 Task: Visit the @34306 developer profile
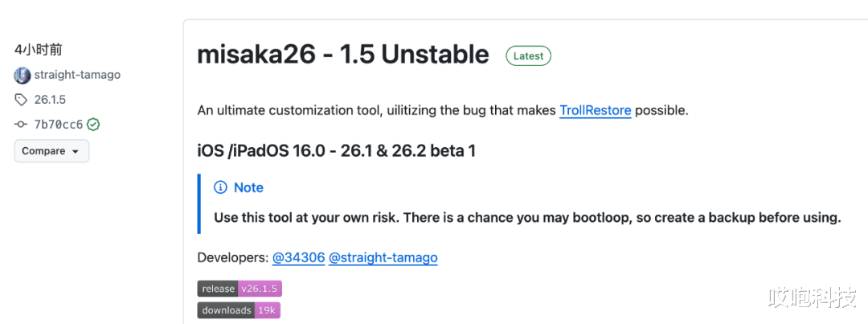pos(298,258)
